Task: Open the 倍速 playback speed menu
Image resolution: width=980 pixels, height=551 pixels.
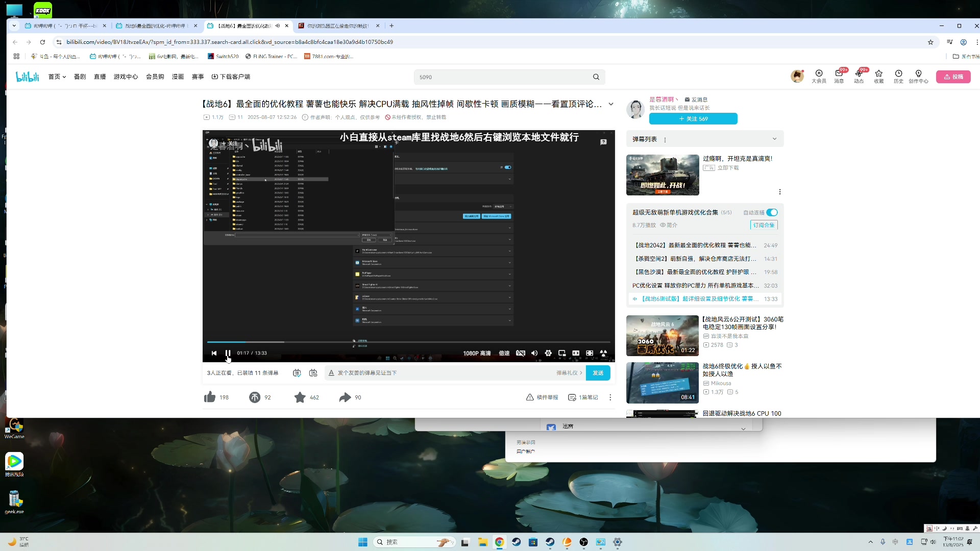Action: (504, 353)
